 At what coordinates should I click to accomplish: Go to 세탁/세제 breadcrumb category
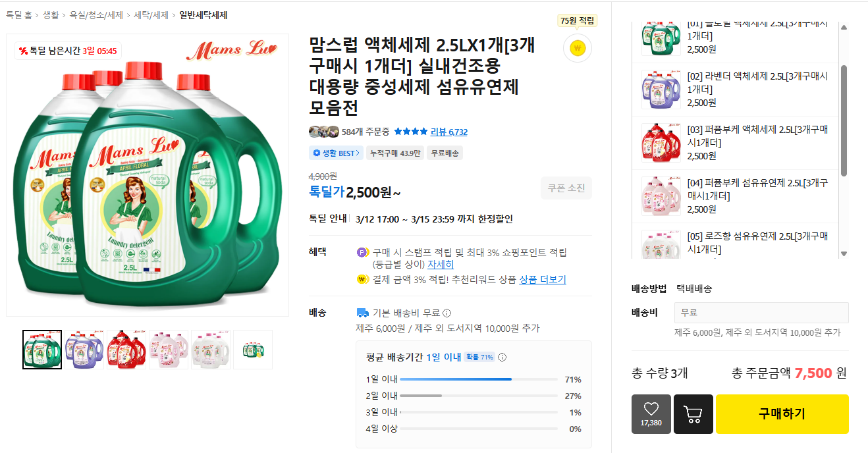(151, 15)
